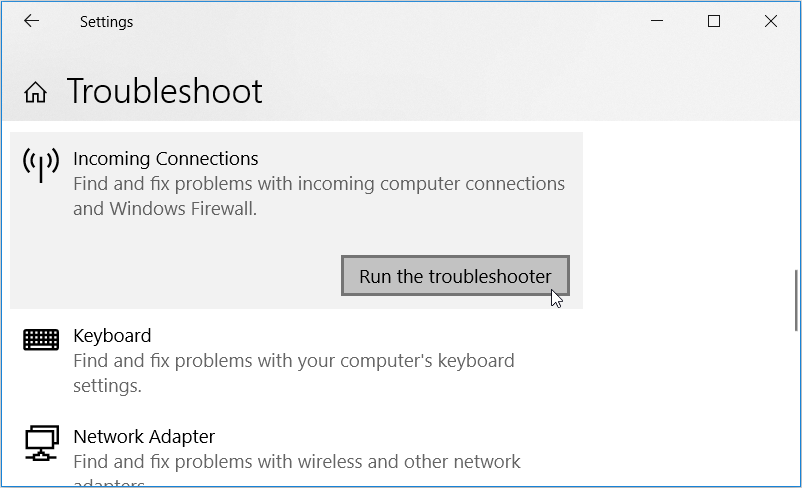Maximize the Settings window

pos(714,21)
